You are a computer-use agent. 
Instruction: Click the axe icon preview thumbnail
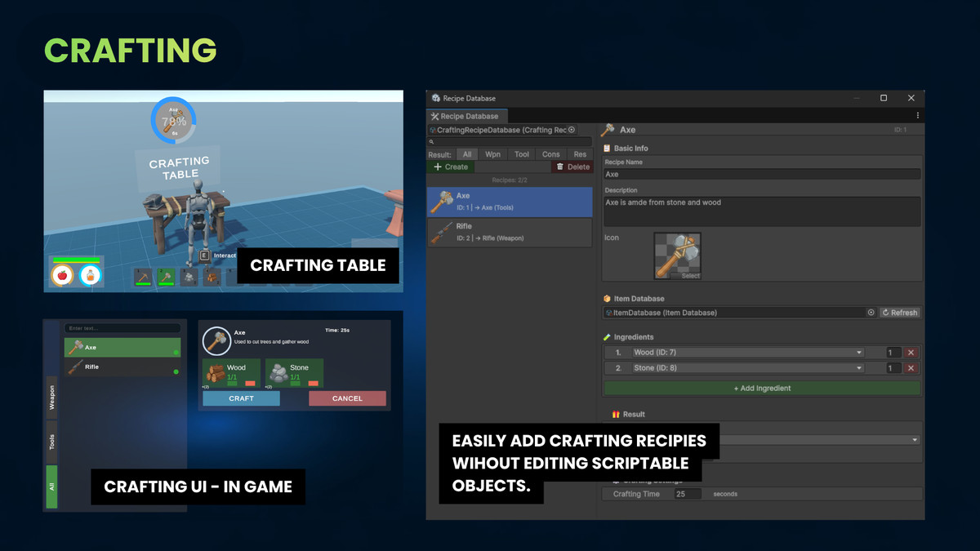click(x=677, y=256)
